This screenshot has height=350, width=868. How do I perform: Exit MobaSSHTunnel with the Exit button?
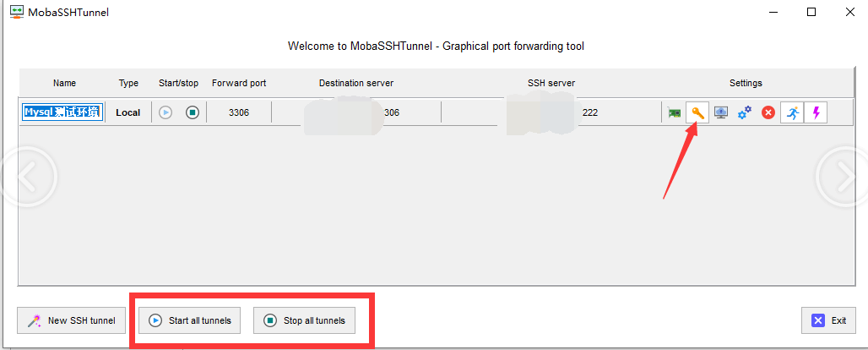coord(828,320)
